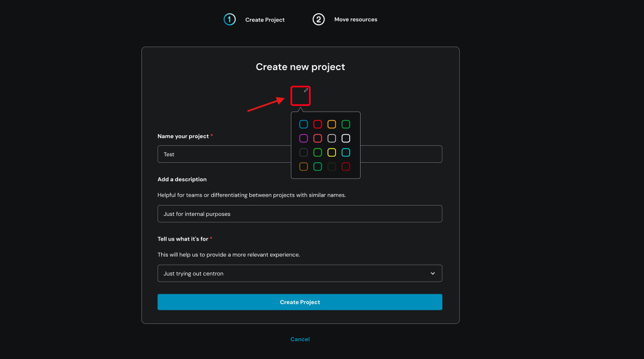Click the Cancel link

coord(300,339)
